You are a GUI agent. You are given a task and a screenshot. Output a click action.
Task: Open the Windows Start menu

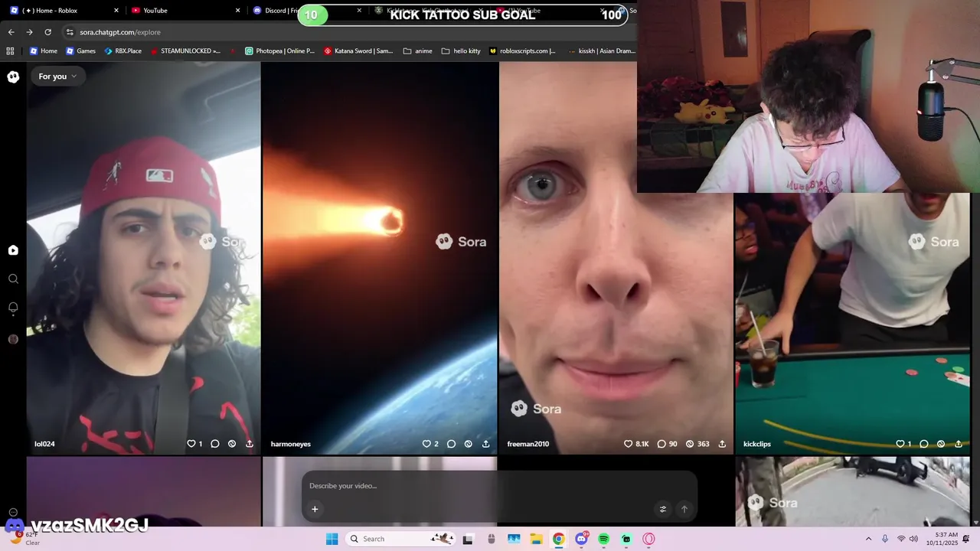click(332, 539)
